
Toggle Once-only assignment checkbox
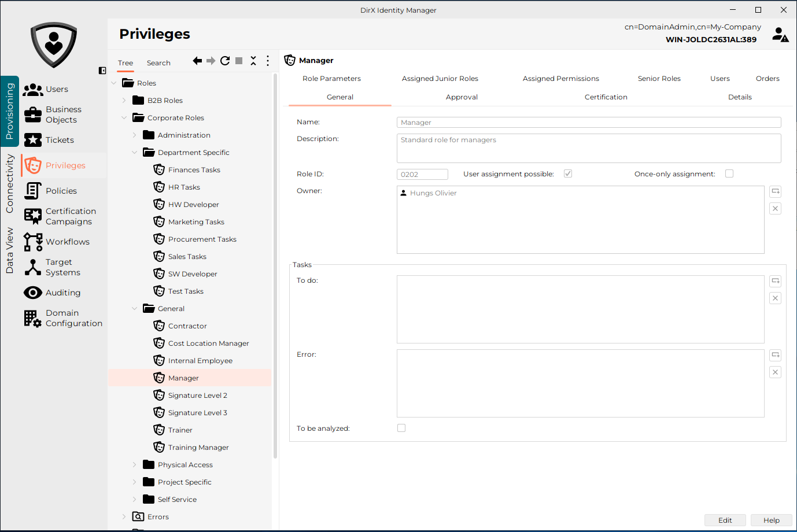click(x=729, y=173)
